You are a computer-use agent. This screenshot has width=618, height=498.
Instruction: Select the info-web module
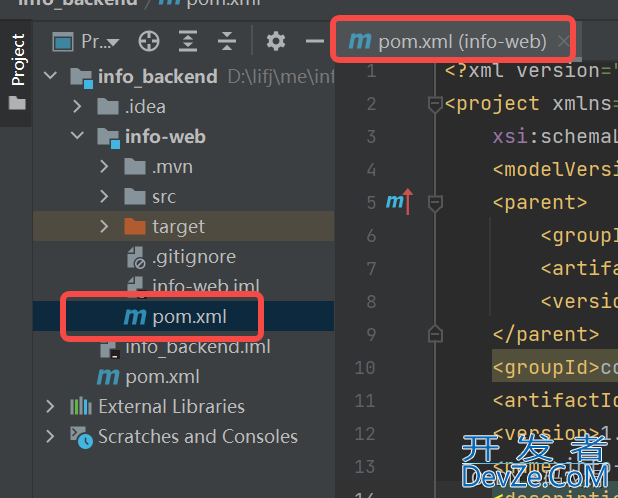165,137
